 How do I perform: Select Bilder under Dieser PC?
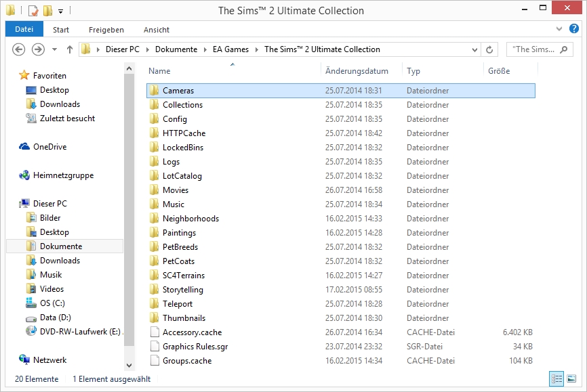(x=50, y=218)
